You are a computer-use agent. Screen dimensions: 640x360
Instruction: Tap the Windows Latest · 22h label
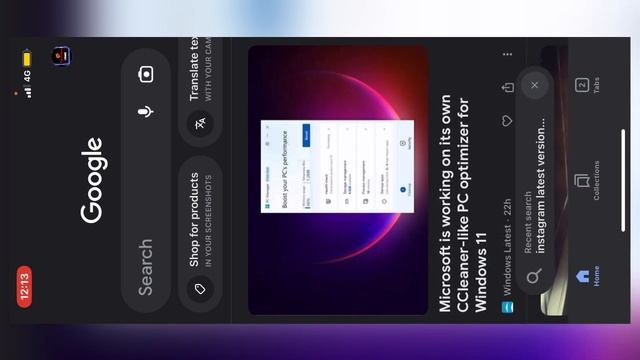click(x=507, y=247)
